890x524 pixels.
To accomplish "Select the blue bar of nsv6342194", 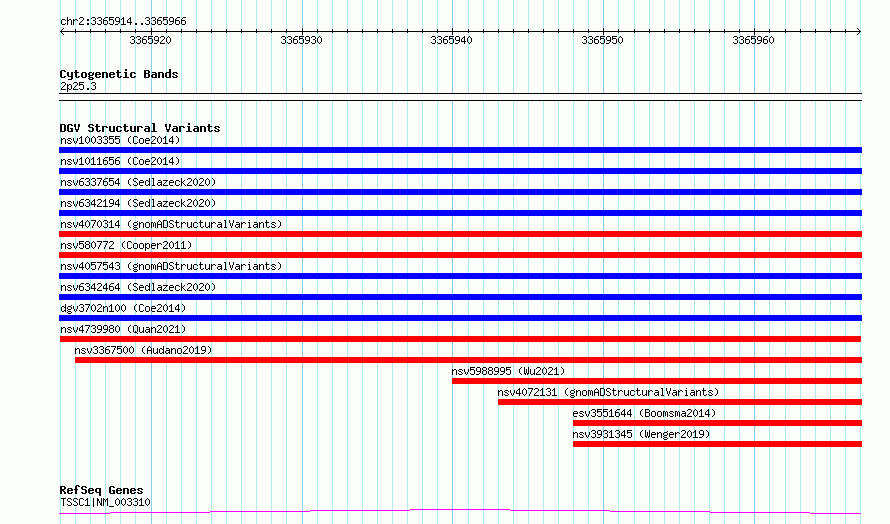I will (x=460, y=213).
